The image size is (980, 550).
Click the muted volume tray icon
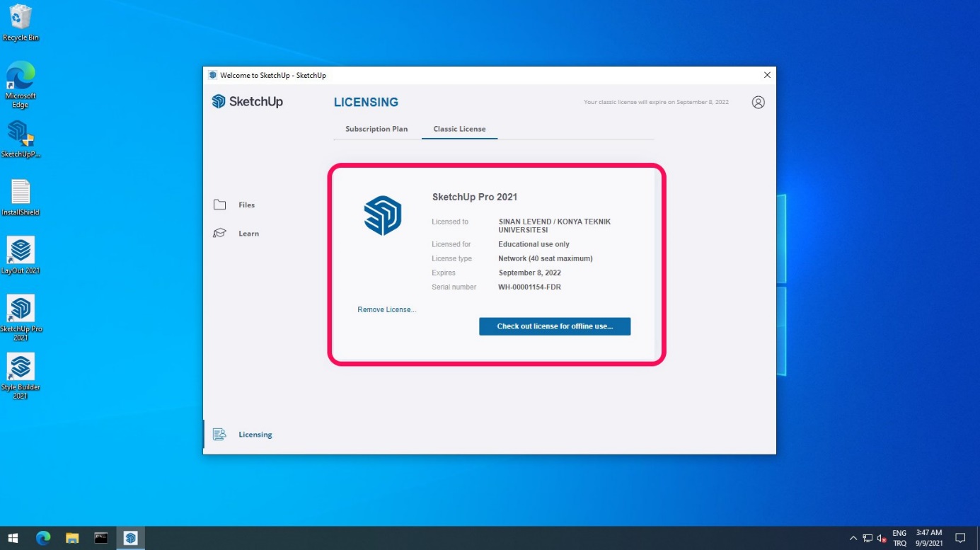[882, 538]
